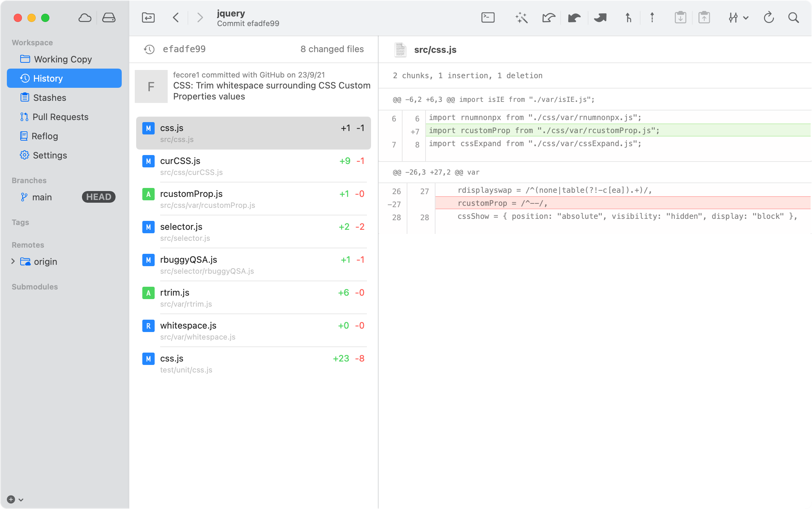Click the refresh icon in the toolbar
This screenshot has height=509, width=812.
[x=769, y=17]
